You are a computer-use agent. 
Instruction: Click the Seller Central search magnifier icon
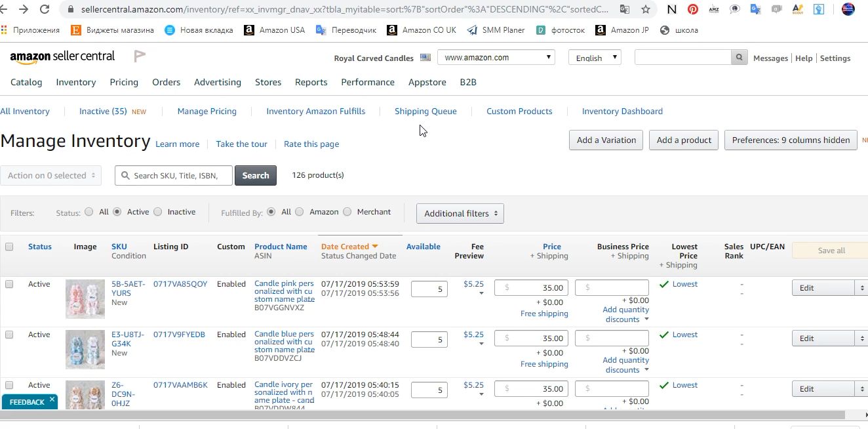point(740,58)
